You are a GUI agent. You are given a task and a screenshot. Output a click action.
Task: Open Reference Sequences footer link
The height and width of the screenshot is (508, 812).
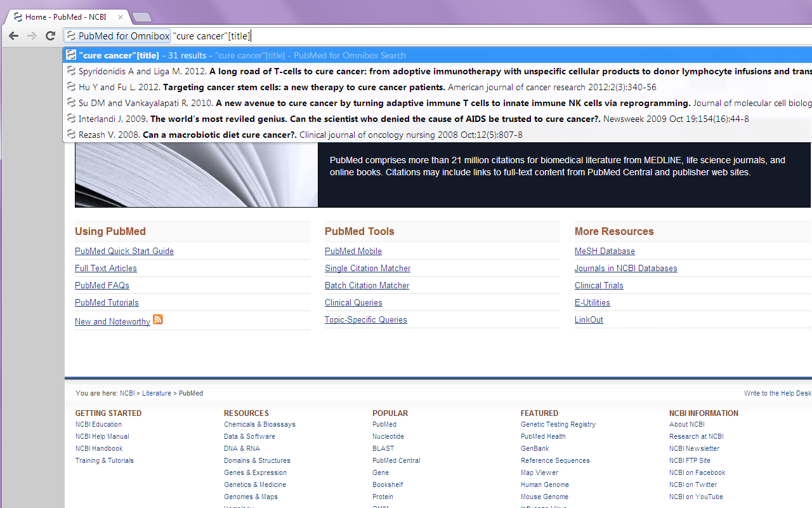555,460
